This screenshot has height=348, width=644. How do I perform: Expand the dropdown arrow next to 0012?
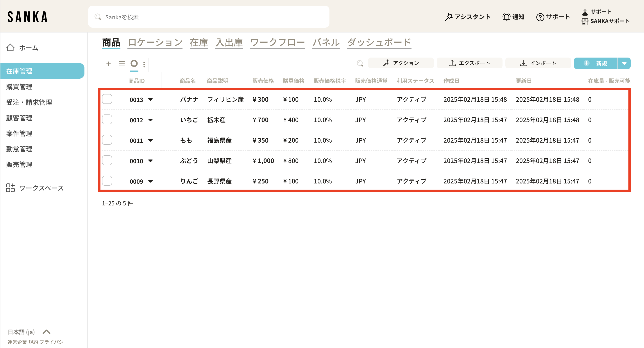150,120
